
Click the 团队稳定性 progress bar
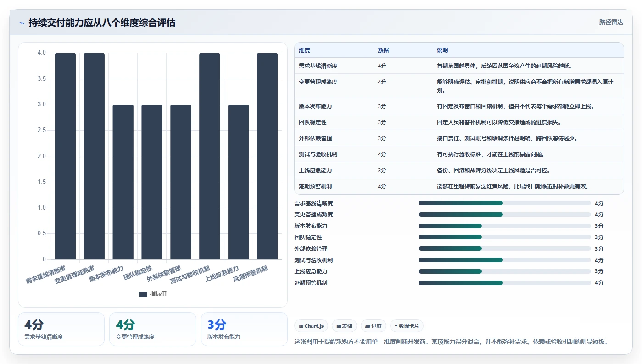coord(505,237)
